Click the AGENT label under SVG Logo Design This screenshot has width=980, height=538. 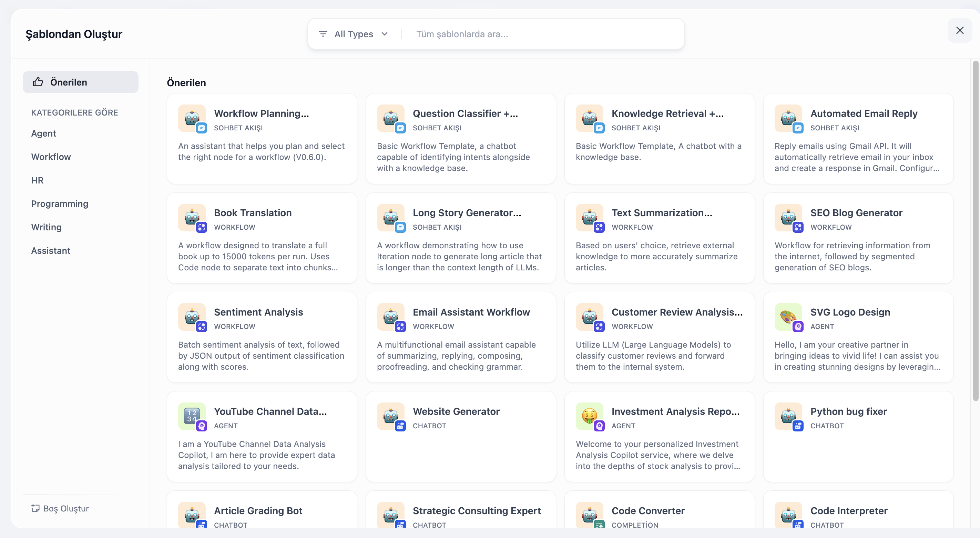[x=822, y=327]
